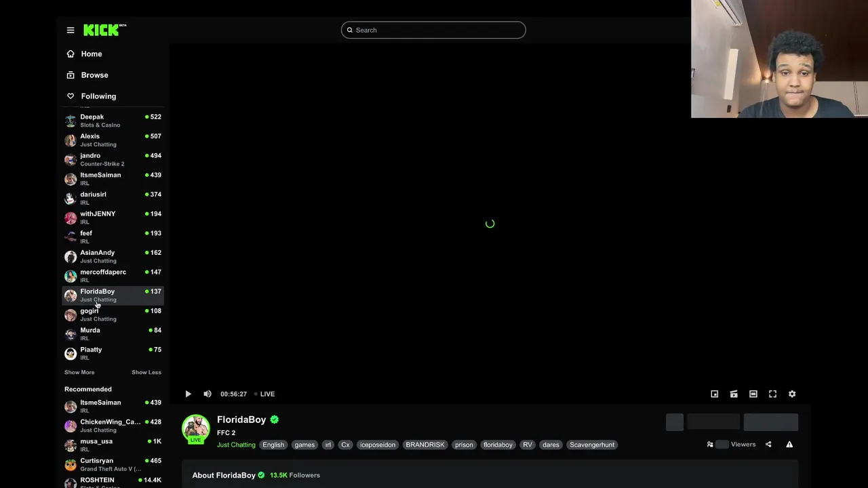Play the stream with the play button
This screenshot has height=488, width=868.
tap(188, 394)
